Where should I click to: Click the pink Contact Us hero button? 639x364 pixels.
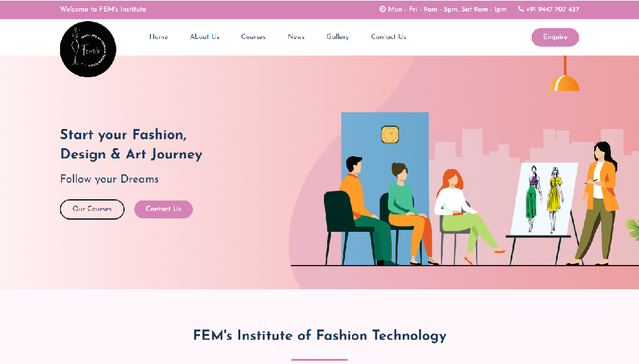click(164, 209)
